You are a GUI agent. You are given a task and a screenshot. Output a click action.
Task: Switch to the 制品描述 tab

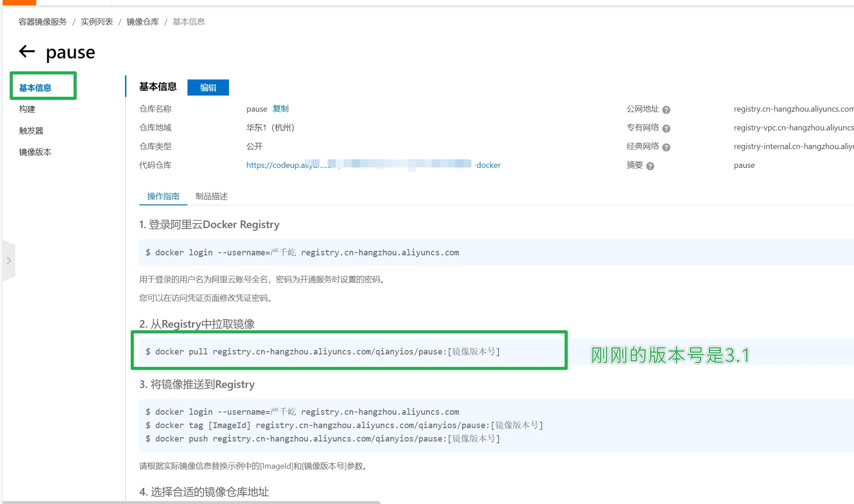click(212, 196)
